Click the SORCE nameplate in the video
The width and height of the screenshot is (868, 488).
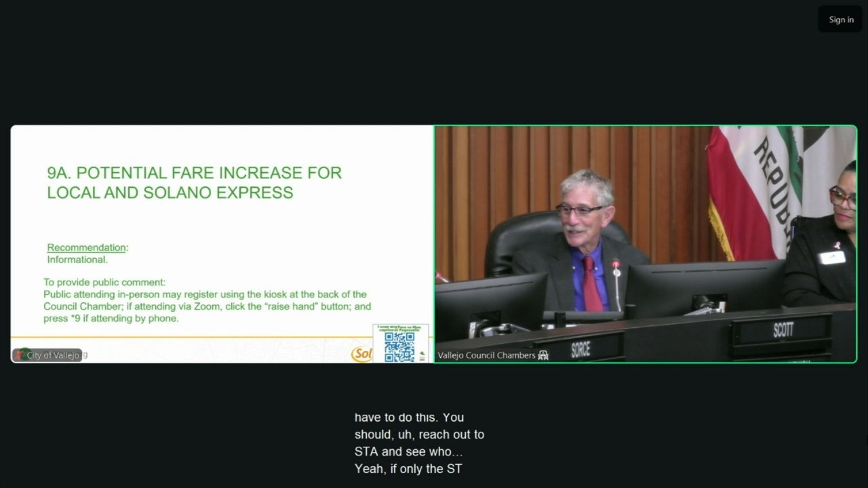580,350
